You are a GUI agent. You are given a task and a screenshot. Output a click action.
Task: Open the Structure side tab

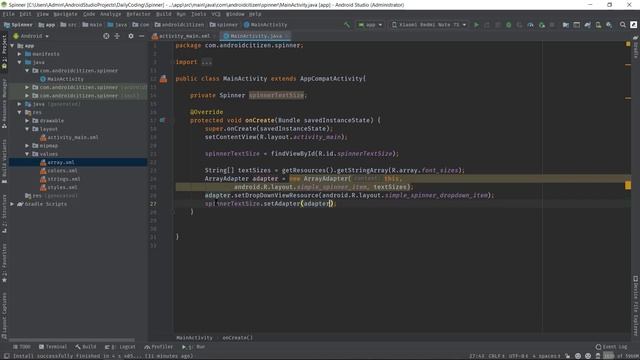tap(4, 213)
